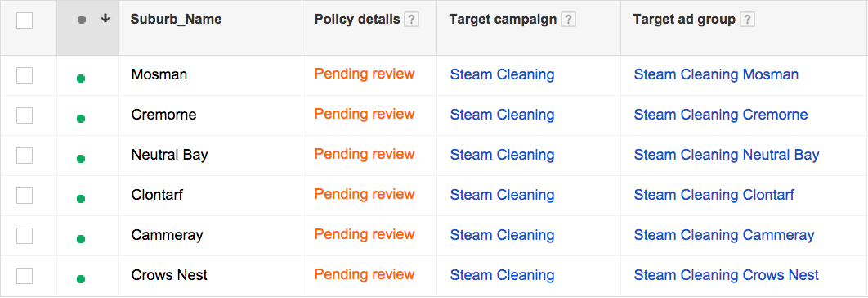This screenshot has width=868, height=298.
Task: Select the Crows Nest suburb name cell
Action: click(169, 275)
